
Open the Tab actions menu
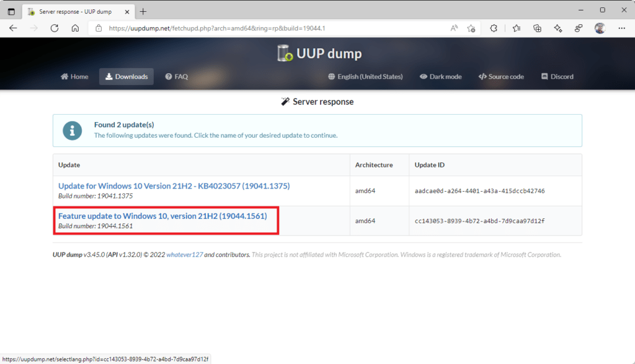point(11,11)
